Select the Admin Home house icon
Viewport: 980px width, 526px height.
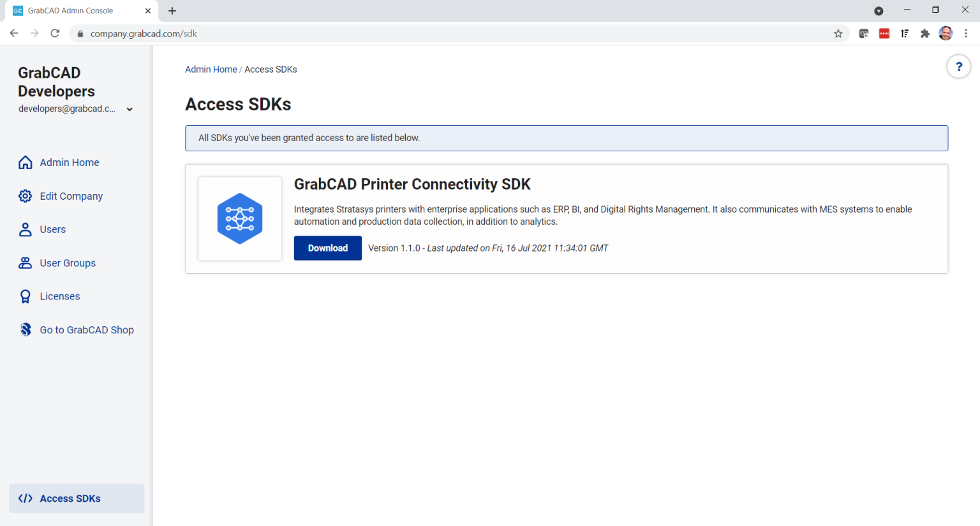[25, 162]
